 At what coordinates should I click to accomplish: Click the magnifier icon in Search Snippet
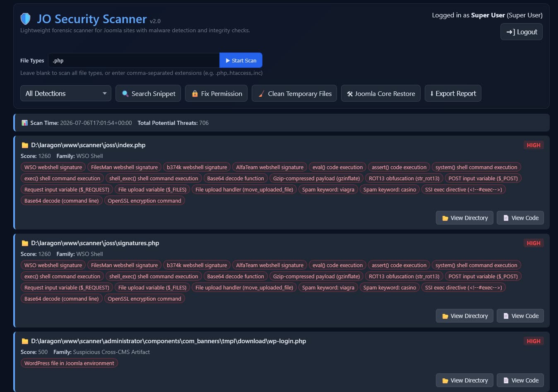(x=125, y=94)
